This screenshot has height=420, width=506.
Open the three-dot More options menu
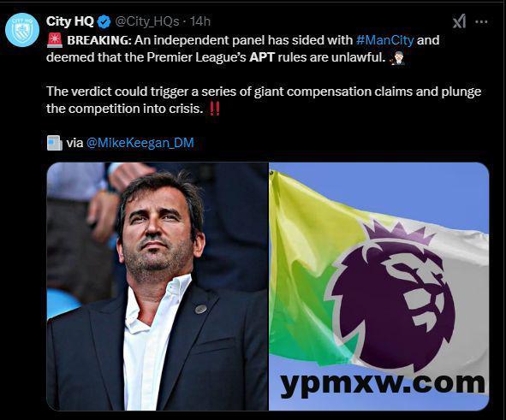coord(481,22)
